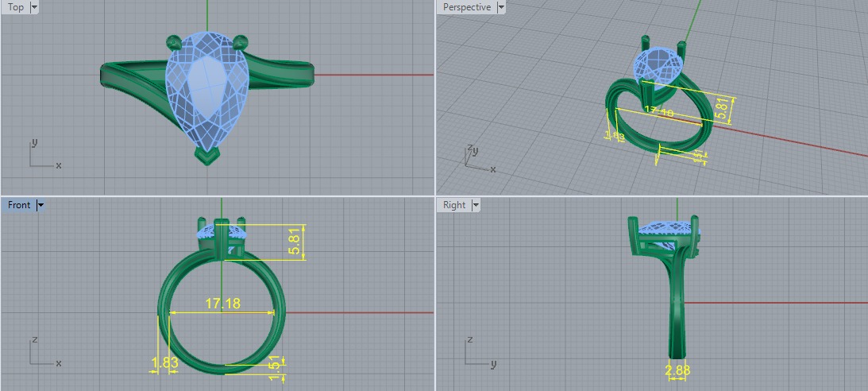Screen dimensions: 868x391
Task: Open the Top viewport dropdown arrow
Action: [34, 7]
